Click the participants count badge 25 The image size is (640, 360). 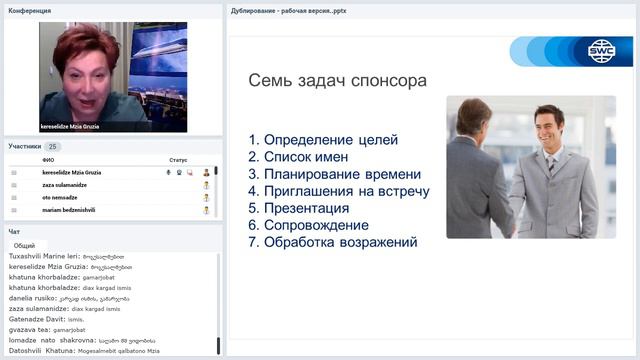coord(52,147)
